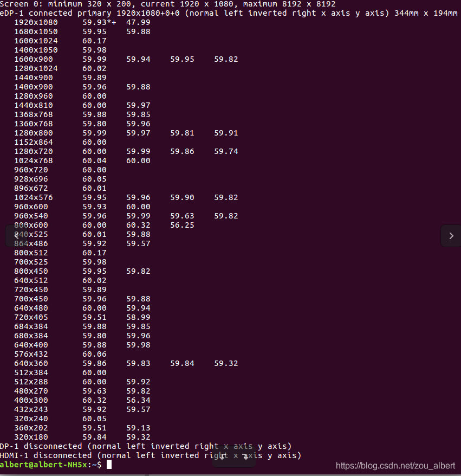Select the 800x512 resolution entry
The width and height of the screenshot is (461, 476).
tap(31, 253)
